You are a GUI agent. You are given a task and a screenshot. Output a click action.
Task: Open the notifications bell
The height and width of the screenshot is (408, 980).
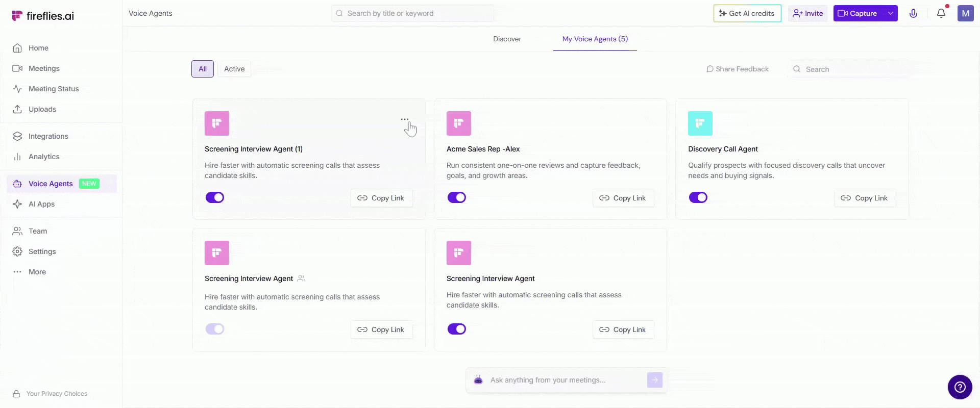point(941,14)
